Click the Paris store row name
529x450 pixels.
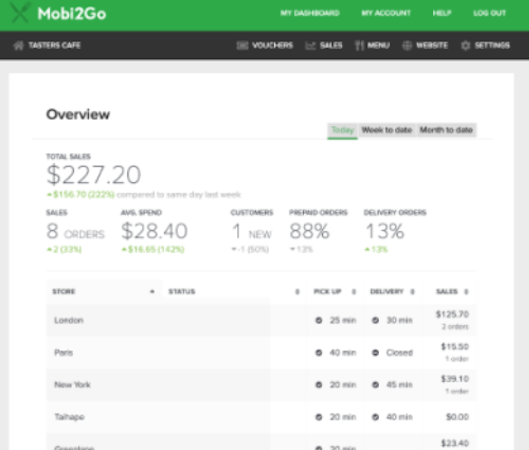click(63, 353)
